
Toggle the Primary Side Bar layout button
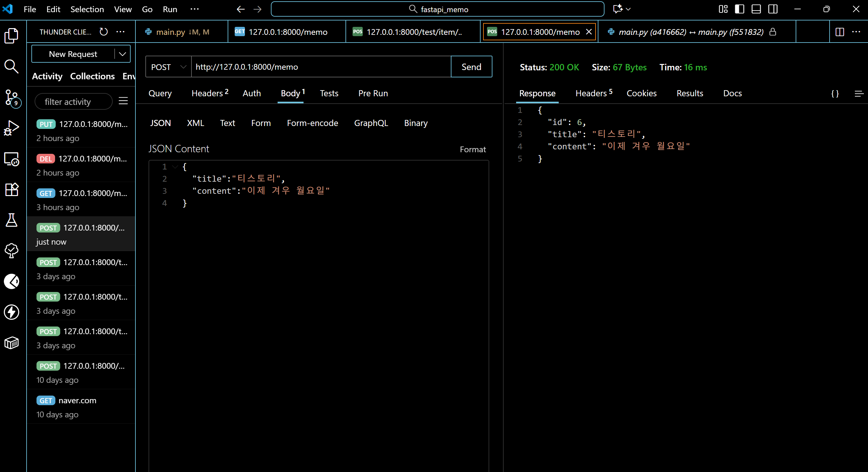[x=739, y=9]
